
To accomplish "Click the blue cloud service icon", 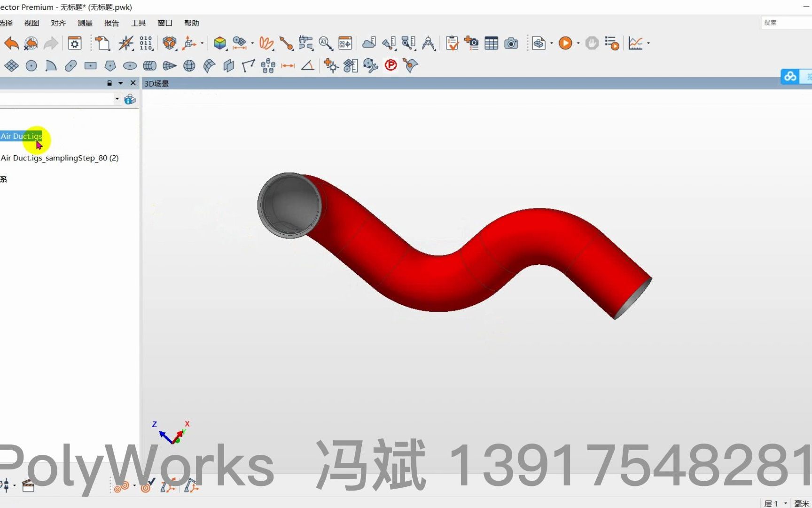I will click(x=790, y=76).
